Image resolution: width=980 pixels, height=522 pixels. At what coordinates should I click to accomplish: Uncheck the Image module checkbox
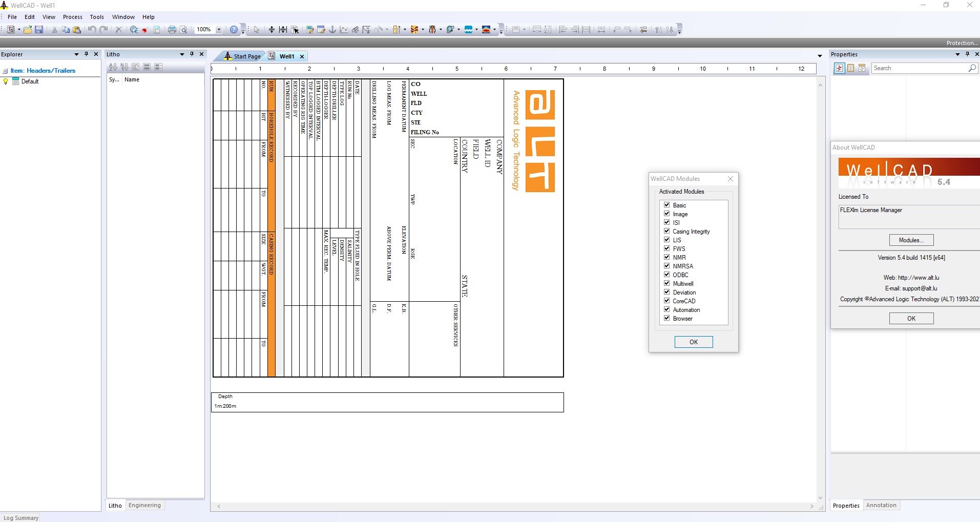click(x=666, y=214)
